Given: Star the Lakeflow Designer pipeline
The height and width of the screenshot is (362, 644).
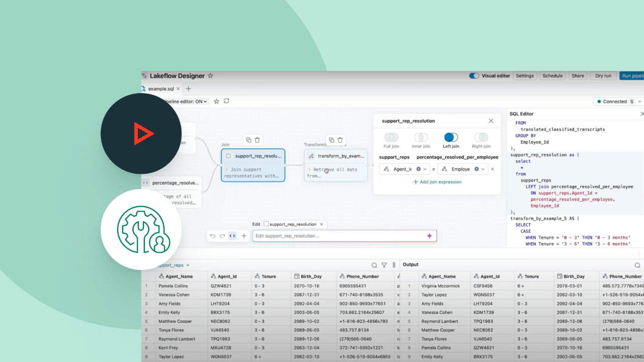Looking at the screenshot, I should tap(210, 75).
